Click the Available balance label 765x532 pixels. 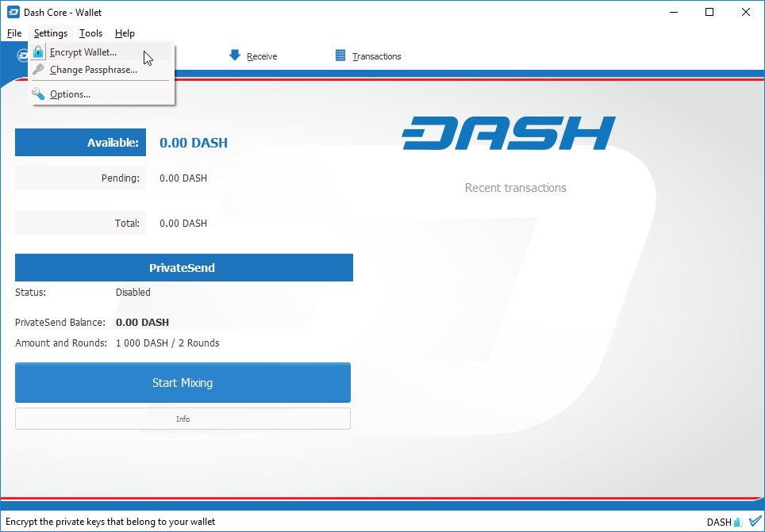tap(80, 143)
